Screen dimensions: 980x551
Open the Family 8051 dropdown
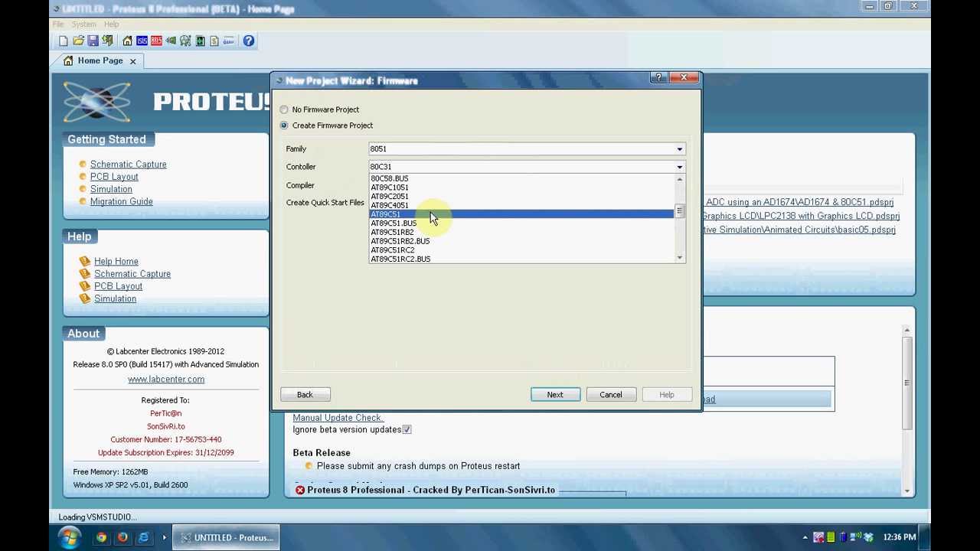coord(527,149)
